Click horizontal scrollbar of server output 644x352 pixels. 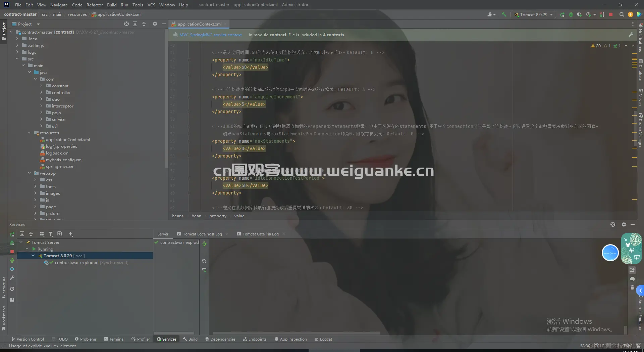[x=297, y=333]
